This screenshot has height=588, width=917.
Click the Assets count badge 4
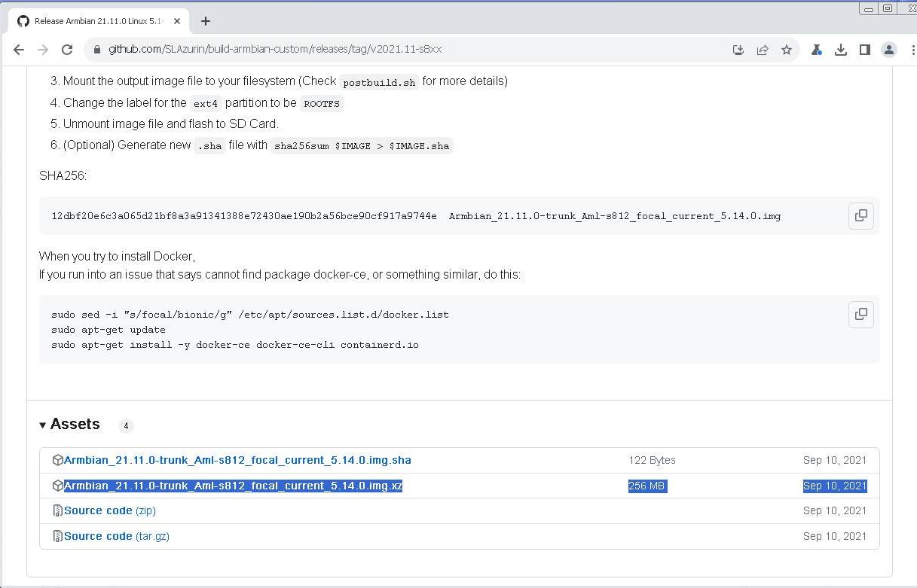click(x=126, y=426)
